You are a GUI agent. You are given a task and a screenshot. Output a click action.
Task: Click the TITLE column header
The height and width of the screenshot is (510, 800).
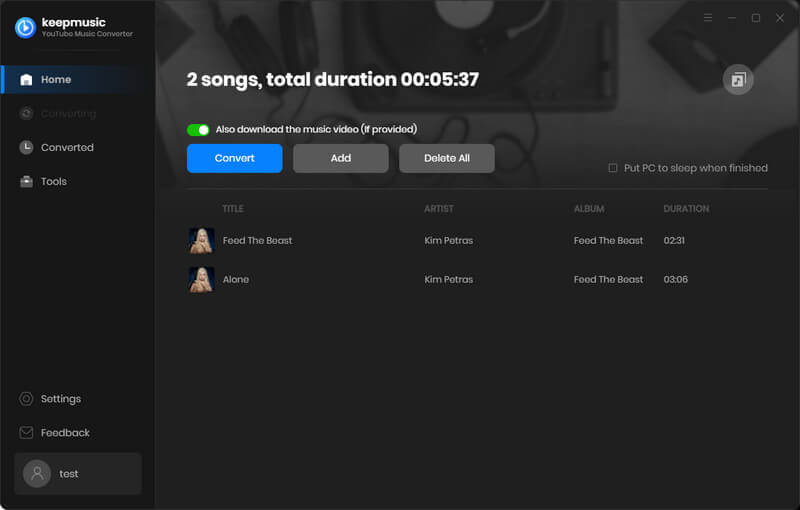tap(233, 209)
